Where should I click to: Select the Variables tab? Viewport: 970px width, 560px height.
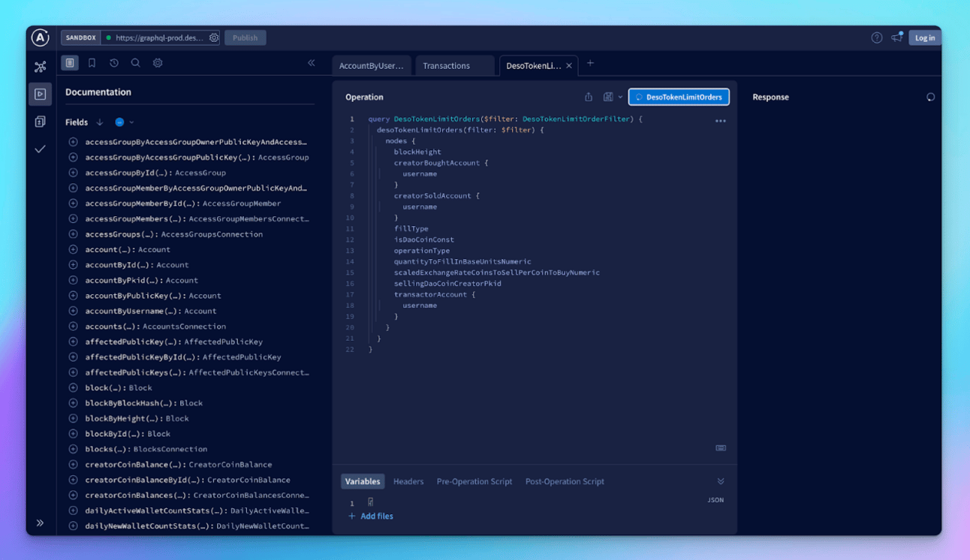(363, 481)
